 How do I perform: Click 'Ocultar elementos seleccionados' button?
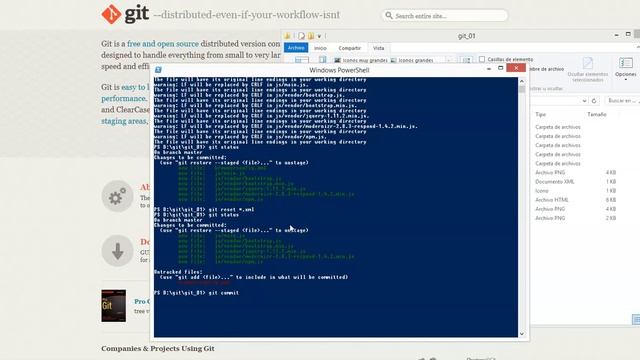pos(588,69)
